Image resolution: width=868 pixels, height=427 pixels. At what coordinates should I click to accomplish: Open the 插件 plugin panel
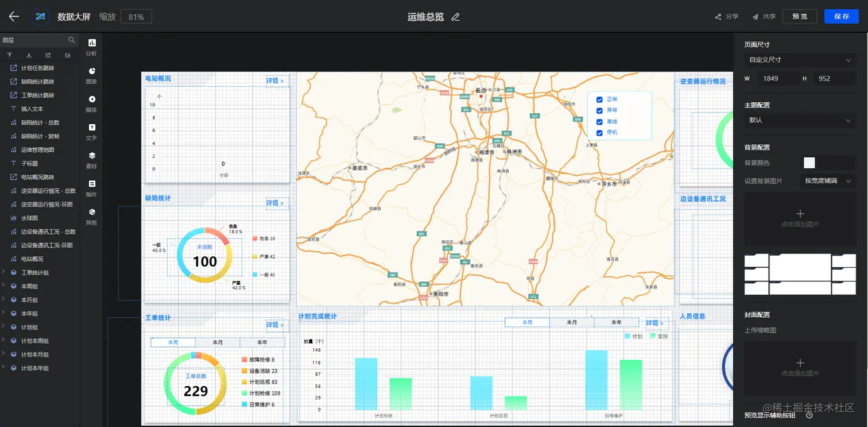click(92, 188)
